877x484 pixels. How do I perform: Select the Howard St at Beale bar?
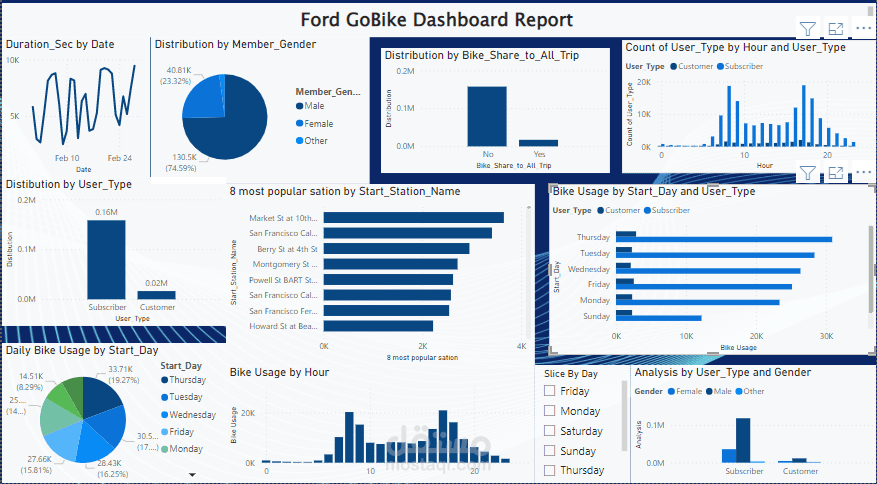tap(378, 326)
